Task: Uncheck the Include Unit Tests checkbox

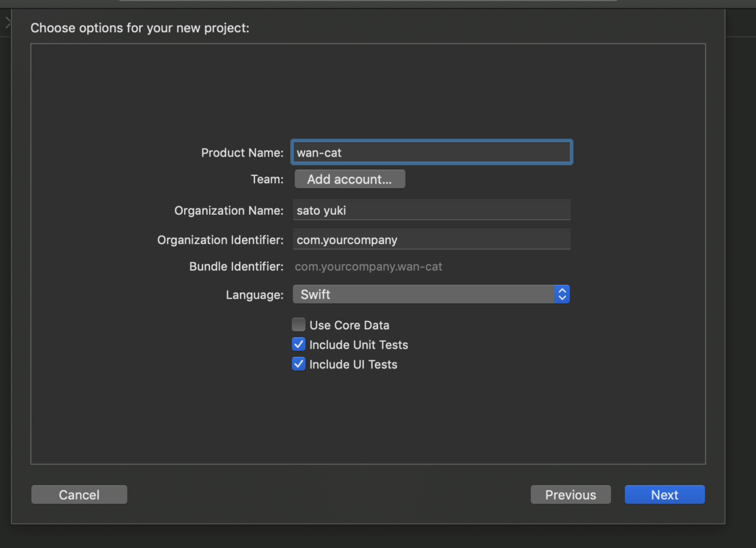Action: pos(298,345)
